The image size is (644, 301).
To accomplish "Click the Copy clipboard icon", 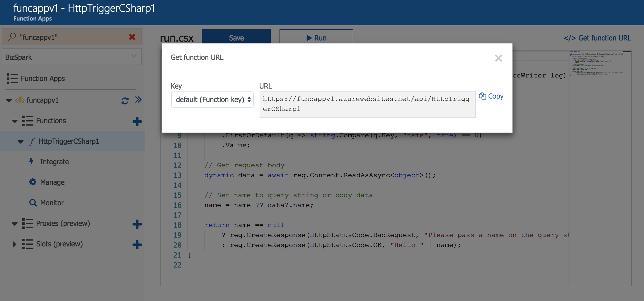I will pos(482,96).
